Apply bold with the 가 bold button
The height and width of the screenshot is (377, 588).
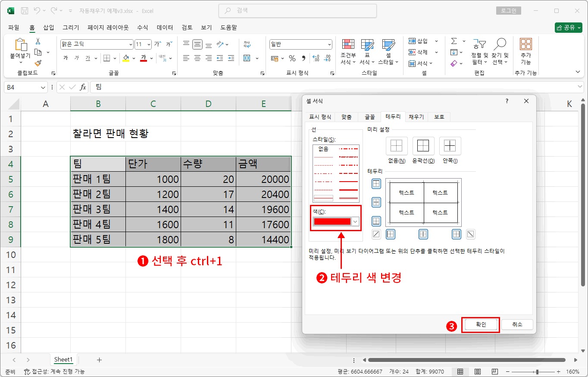[x=66, y=58]
